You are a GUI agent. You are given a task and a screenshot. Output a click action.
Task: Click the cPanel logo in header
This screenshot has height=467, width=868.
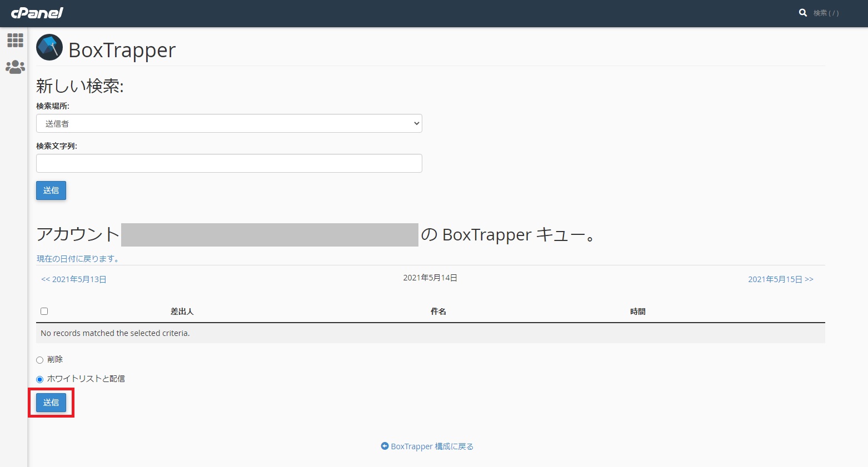click(37, 13)
